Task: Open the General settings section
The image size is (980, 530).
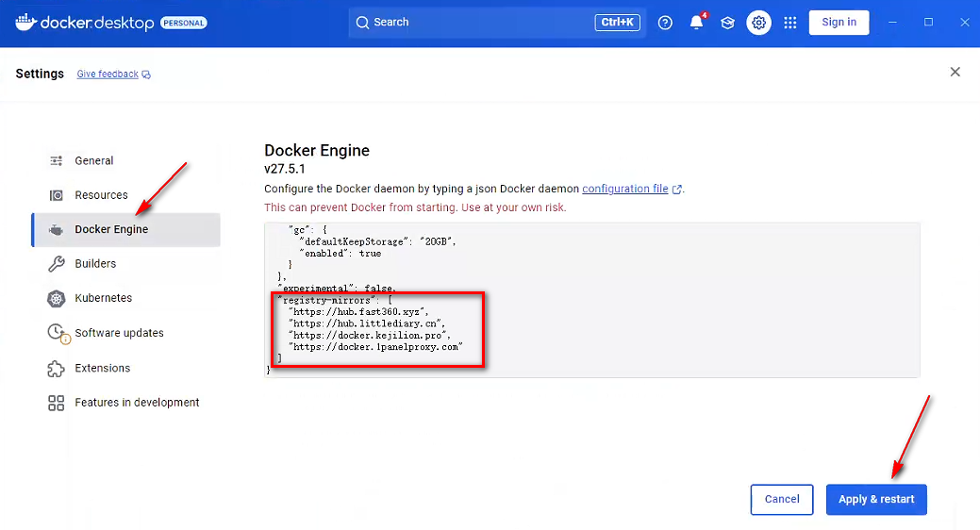Action: [125, 160]
